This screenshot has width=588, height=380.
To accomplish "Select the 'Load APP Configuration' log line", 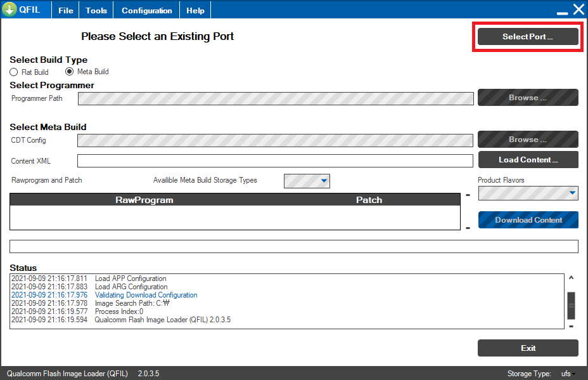I will [x=89, y=278].
